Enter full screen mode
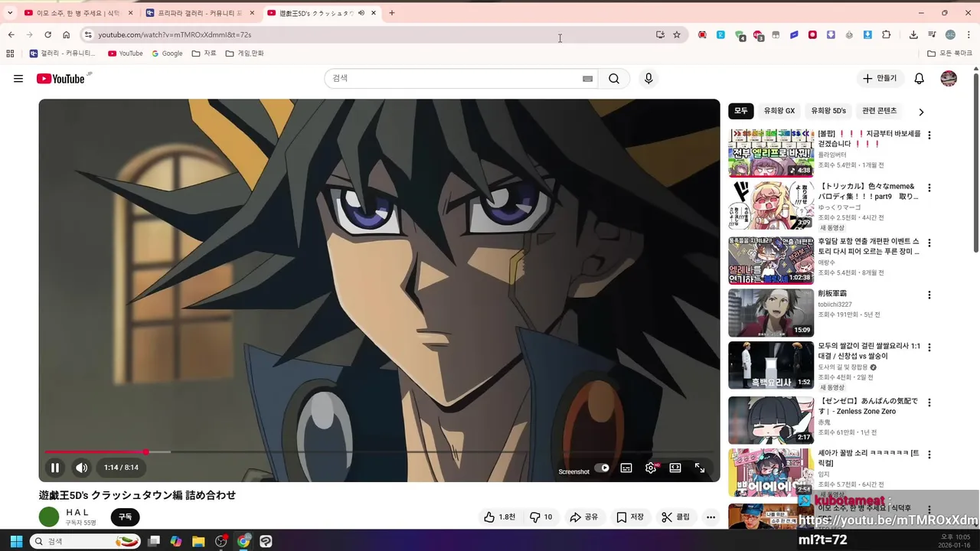Screen dimensions: 980x551 click(x=700, y=468)
